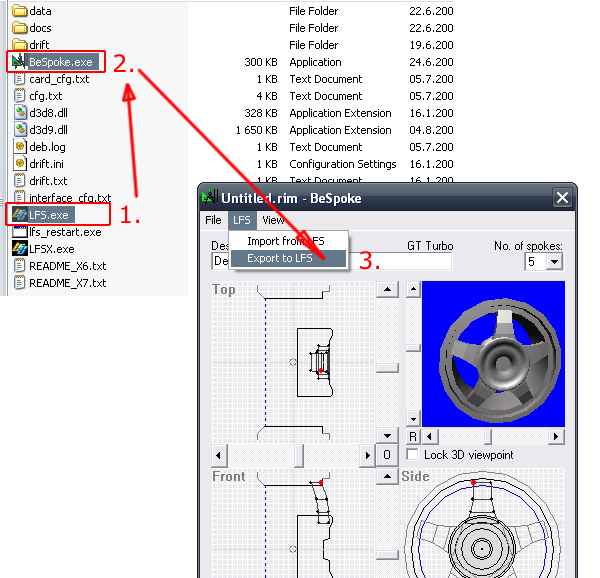Click the 3D wheel rim preview
The height and width of the screenshot is (578, 600).
click(493, 354)
